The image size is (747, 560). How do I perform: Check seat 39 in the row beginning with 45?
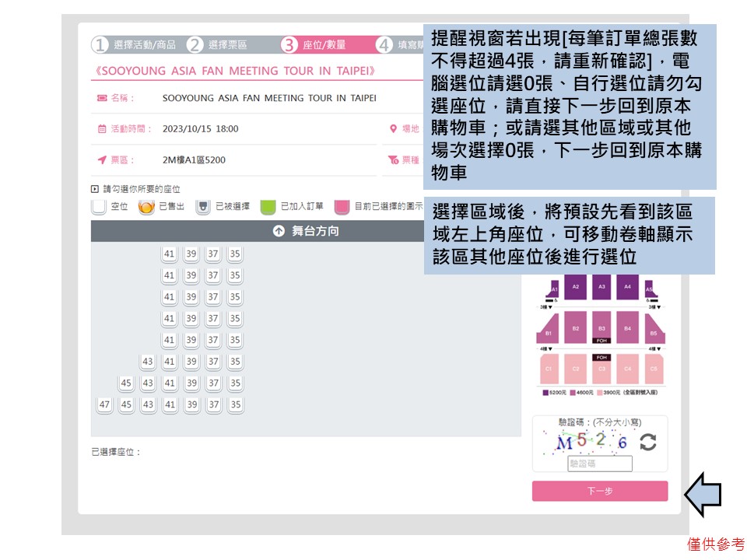point(191,383)
